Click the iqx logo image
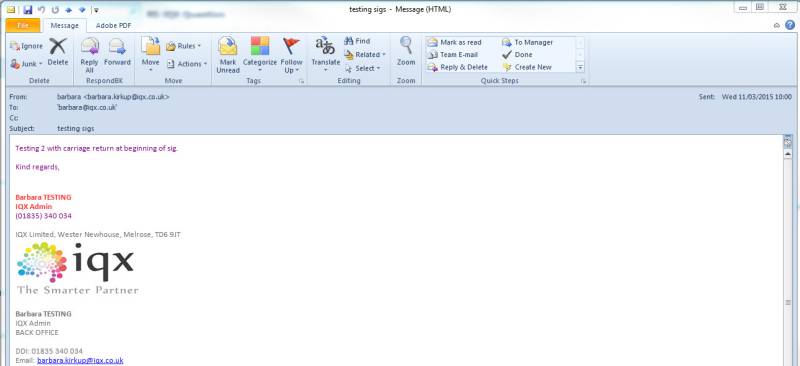This screenshot has height=366, width=800. pos(77,270)
